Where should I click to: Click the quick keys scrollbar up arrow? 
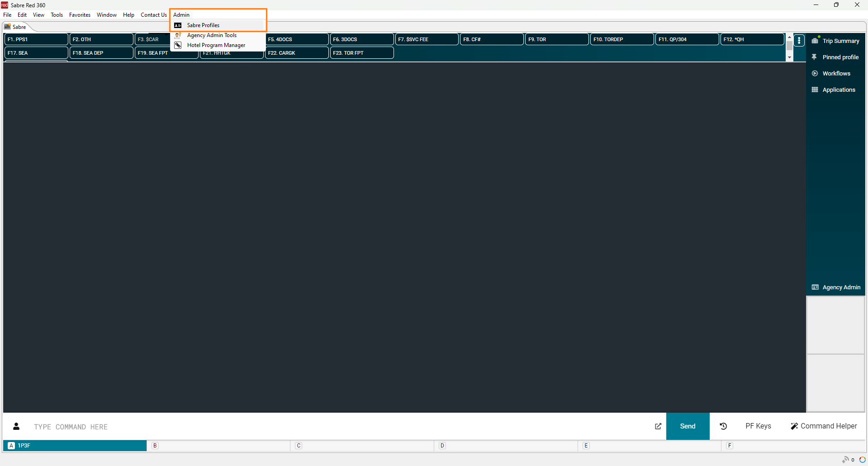[x=789, y=37]
